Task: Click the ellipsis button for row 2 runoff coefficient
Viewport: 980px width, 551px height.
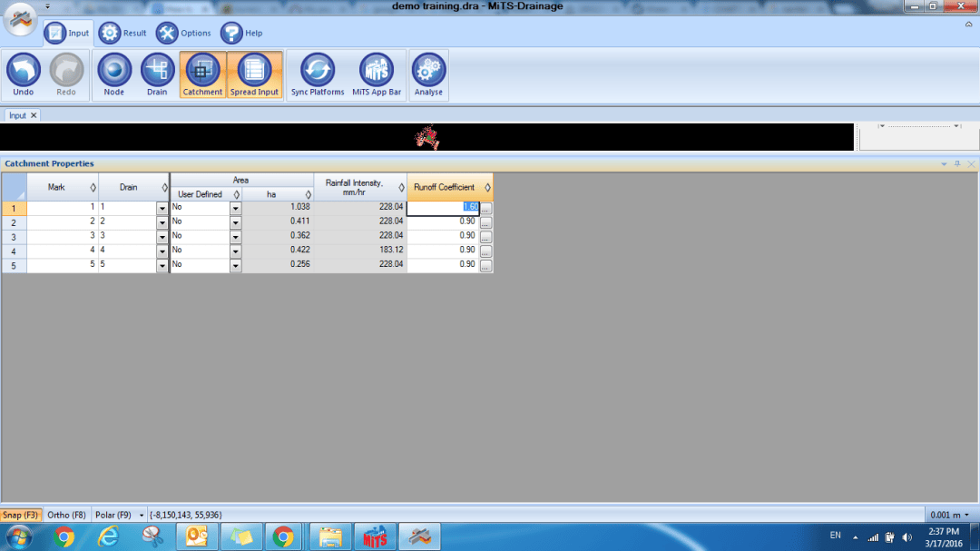Action: [485, 222]
